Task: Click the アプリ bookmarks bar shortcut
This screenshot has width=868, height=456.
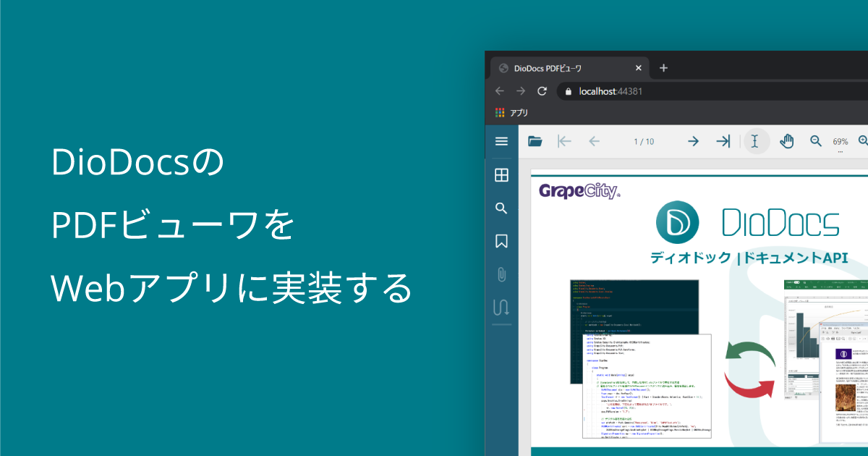Action: [511, 112]
